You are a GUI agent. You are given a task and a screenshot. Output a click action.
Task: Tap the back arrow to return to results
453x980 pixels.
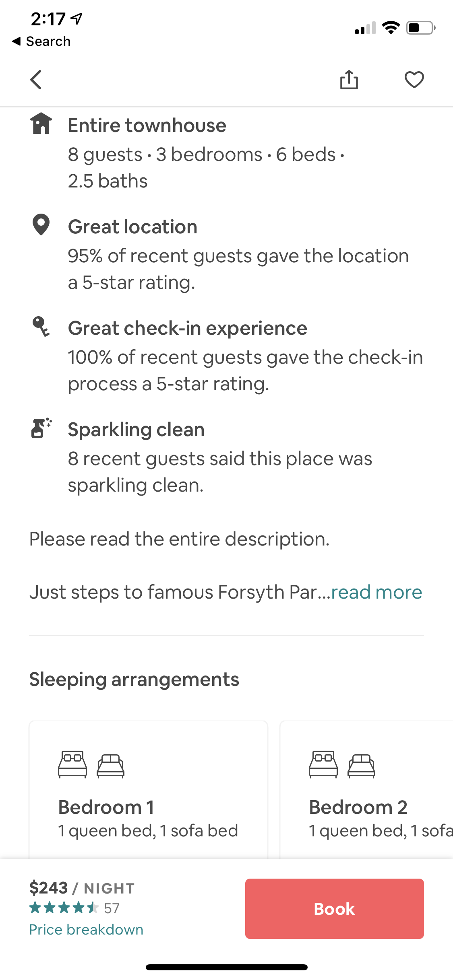[35, 80]
